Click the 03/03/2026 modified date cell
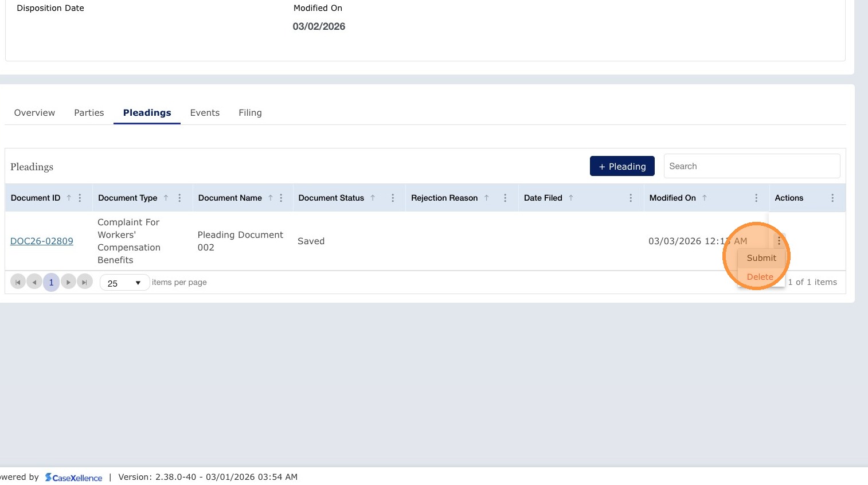The width and height of the screenshot is (868, 485). pyautogui.click(x=698, y=241)
